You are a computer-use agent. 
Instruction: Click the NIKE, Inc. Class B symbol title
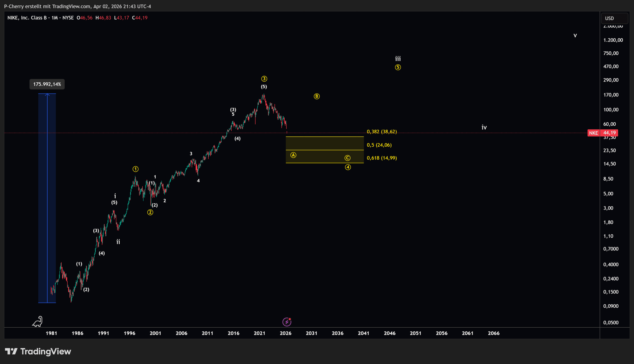pos(27,18)
